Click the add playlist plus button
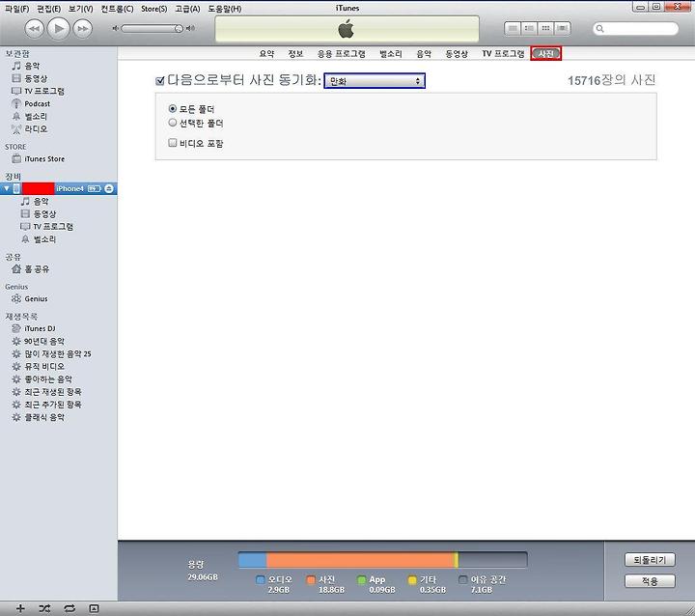Viewport: 695px width, 616px height. coord(20,608)
